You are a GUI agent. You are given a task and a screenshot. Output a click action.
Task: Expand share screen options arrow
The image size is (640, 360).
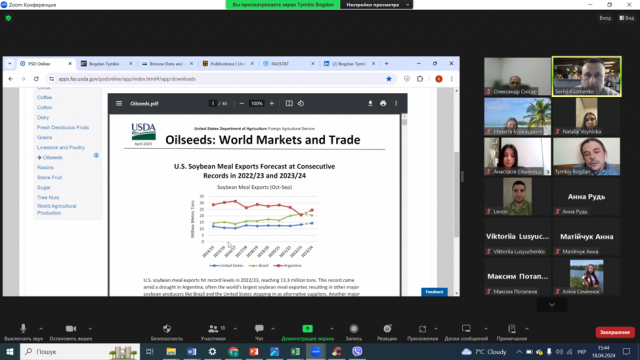tap(332, 329)
